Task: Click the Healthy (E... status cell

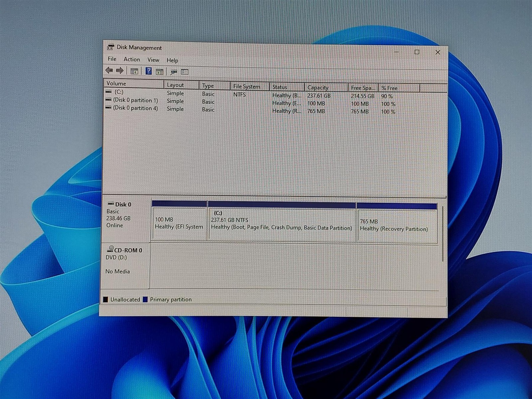Action: pos(286,103)
